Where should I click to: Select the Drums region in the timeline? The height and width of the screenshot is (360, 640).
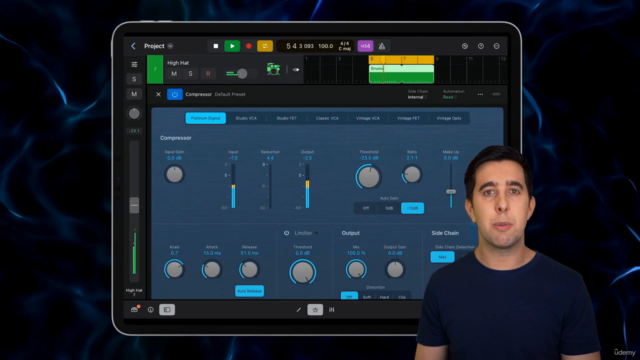point(401,74)
